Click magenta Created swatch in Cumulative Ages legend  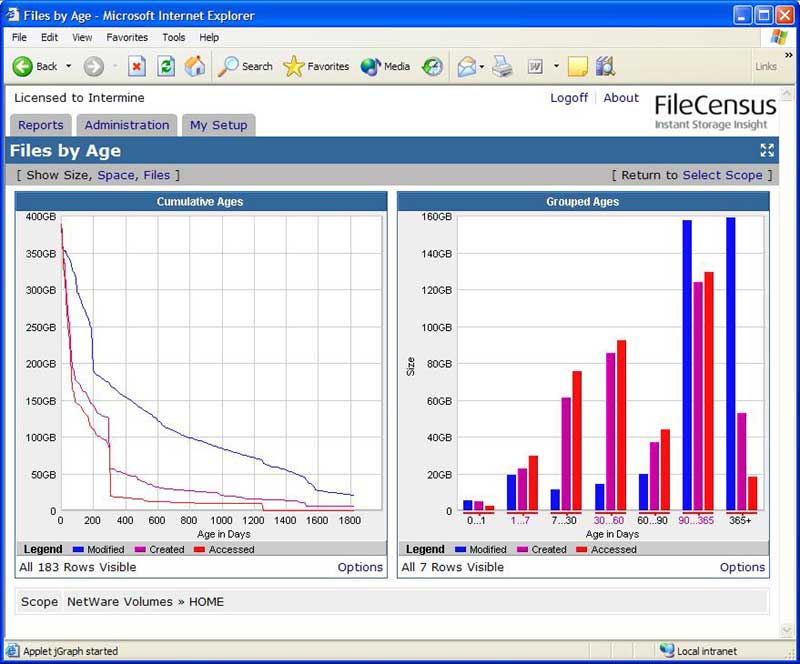coord(140,549)
